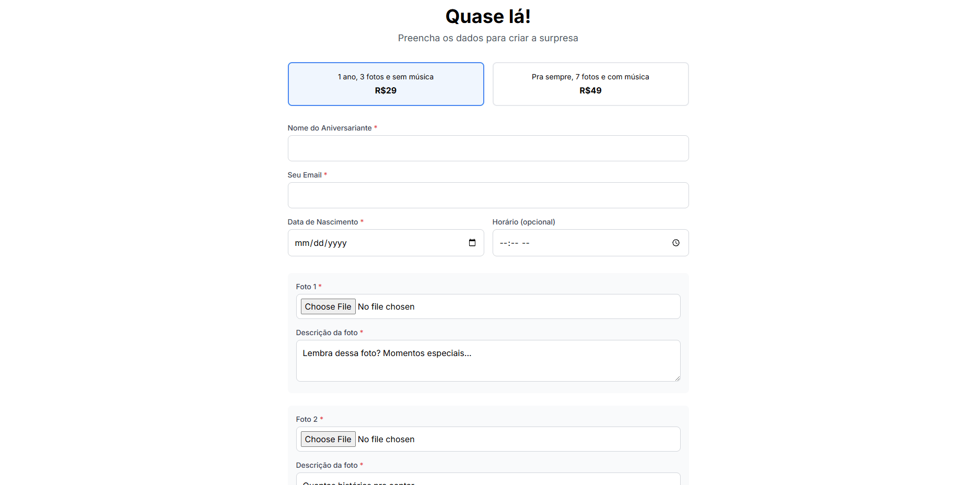This screenshot has width=980, height=485.
Task: Select the hour segment in Horário field
Action: pos(503,243)
